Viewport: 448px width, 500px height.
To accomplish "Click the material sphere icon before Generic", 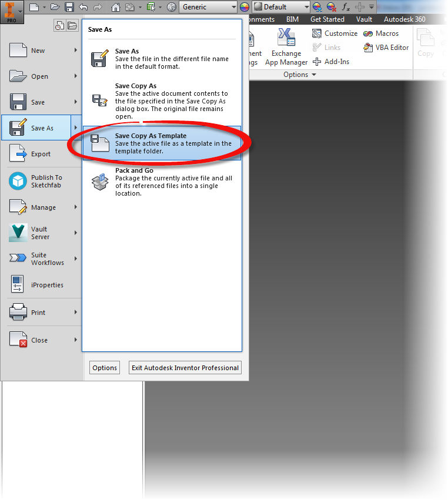I will coord(172,7).
